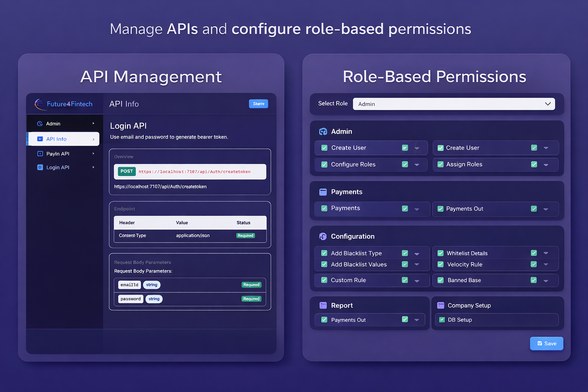Click the Configuration section header icon

coord(323,237)
